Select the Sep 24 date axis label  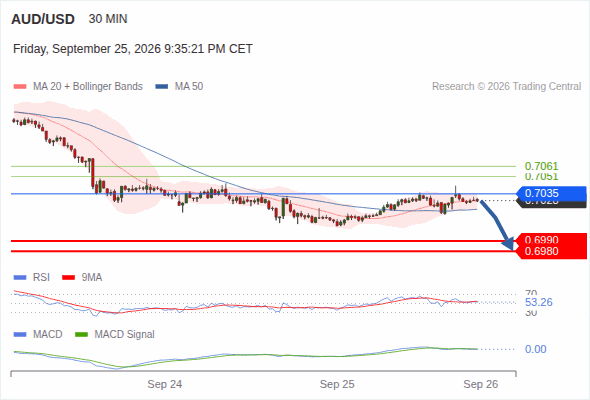164,384
